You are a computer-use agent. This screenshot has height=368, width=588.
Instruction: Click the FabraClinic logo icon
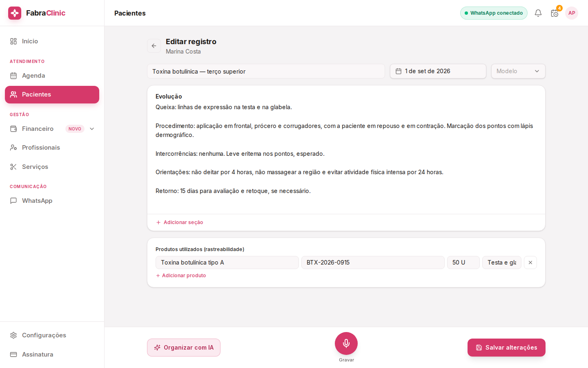pyautogui.click(x=15, y=13)
